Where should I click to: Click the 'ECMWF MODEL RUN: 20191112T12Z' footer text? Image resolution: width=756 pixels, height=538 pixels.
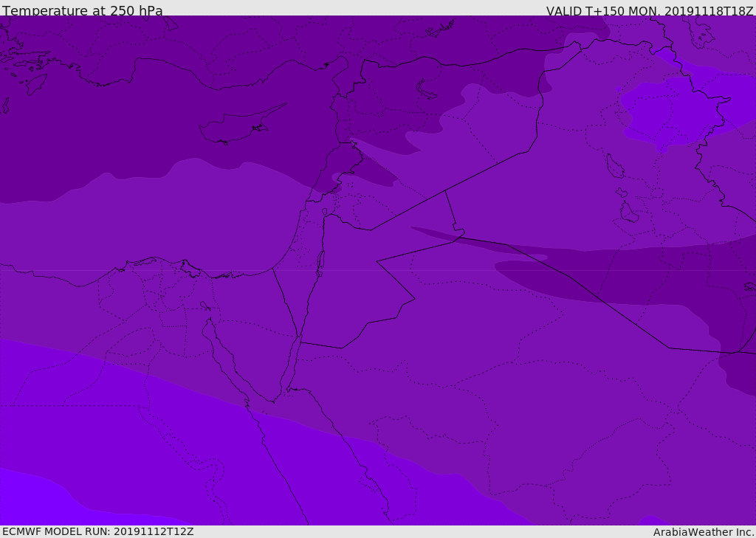coord(98,532)
